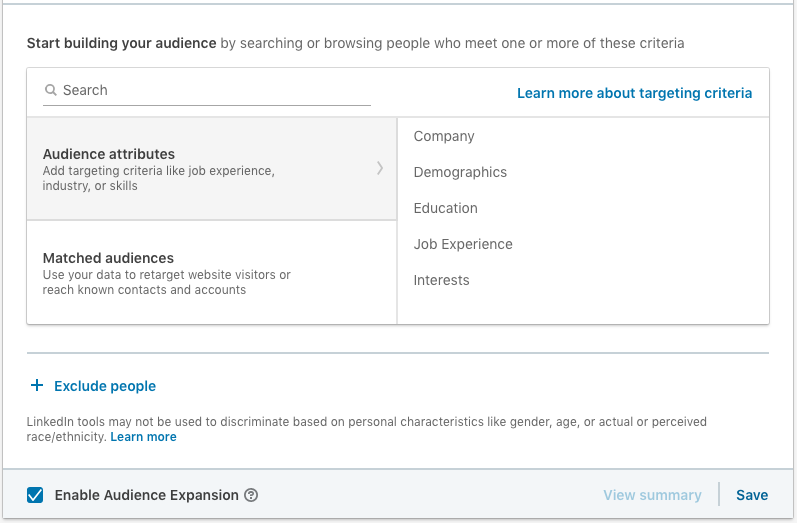Uncheck the Enable Audience Expansion checkbox

click(35, 495)
